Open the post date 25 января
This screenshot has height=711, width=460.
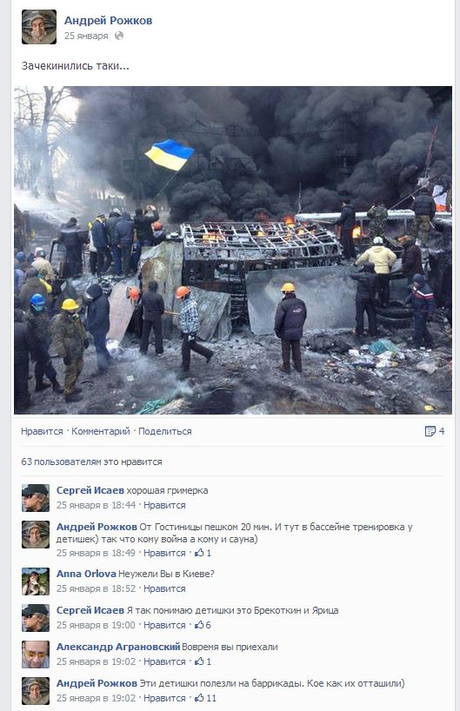pos(86,36)
